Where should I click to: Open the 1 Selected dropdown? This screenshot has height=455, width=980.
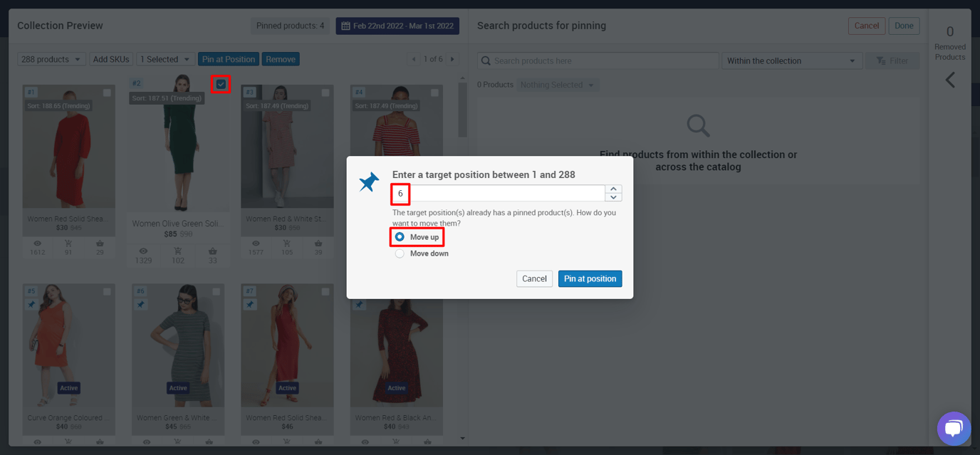165,59
